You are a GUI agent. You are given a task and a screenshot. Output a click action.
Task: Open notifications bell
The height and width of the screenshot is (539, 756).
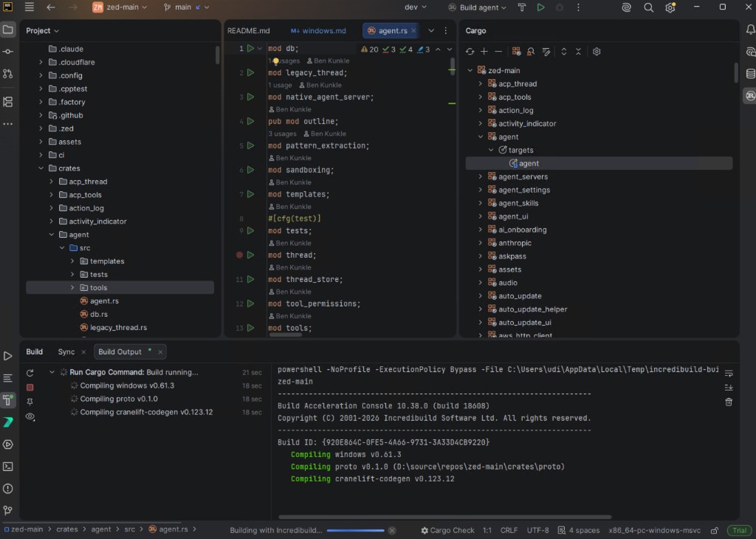pos(750,30)
